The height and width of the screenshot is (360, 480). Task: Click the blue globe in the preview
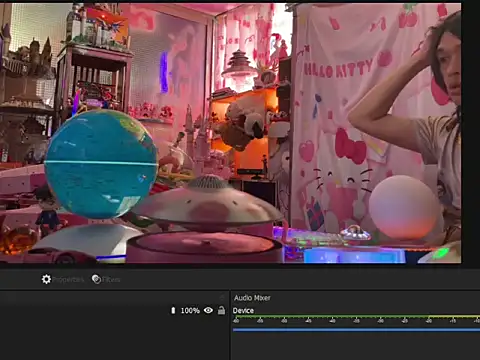pos(101,163)
